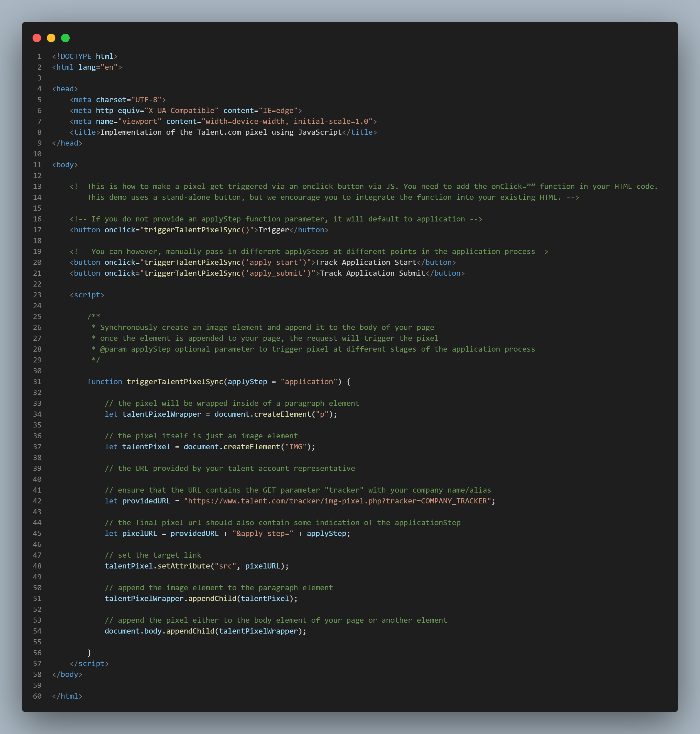
Task: Click line number 60 in gutter
Action: click(x=37, y=696)
